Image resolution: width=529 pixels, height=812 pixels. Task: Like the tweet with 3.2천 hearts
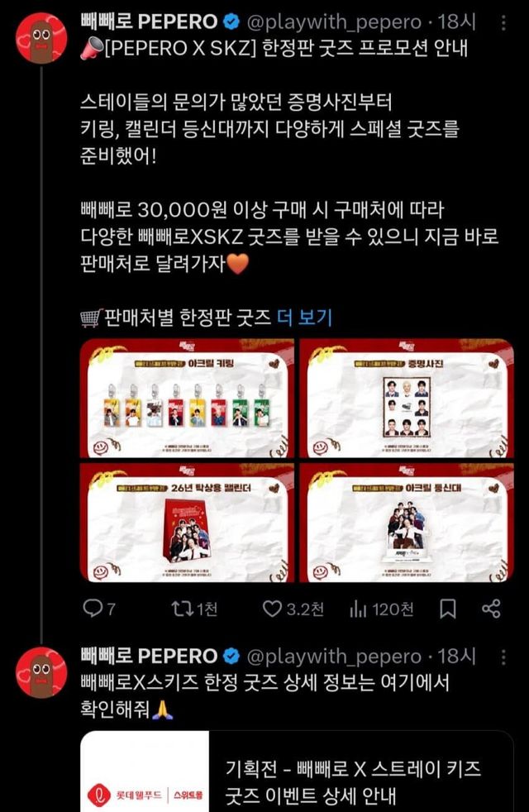pyautogui.click(x=272, y=609)
